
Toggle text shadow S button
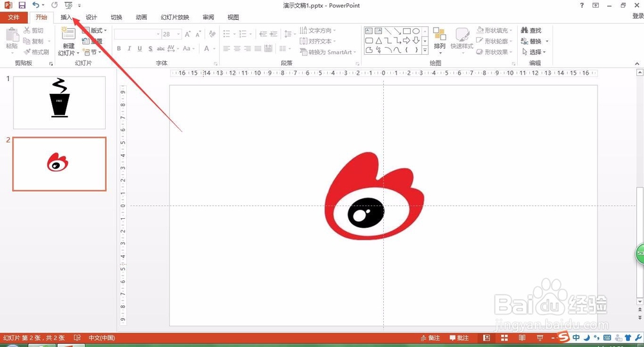point(150,48)
